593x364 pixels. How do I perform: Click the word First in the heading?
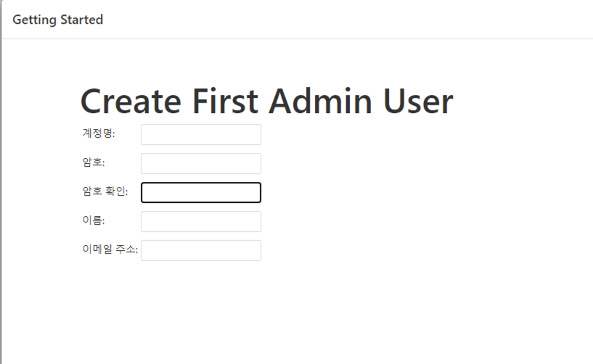[x=226, y=101]
